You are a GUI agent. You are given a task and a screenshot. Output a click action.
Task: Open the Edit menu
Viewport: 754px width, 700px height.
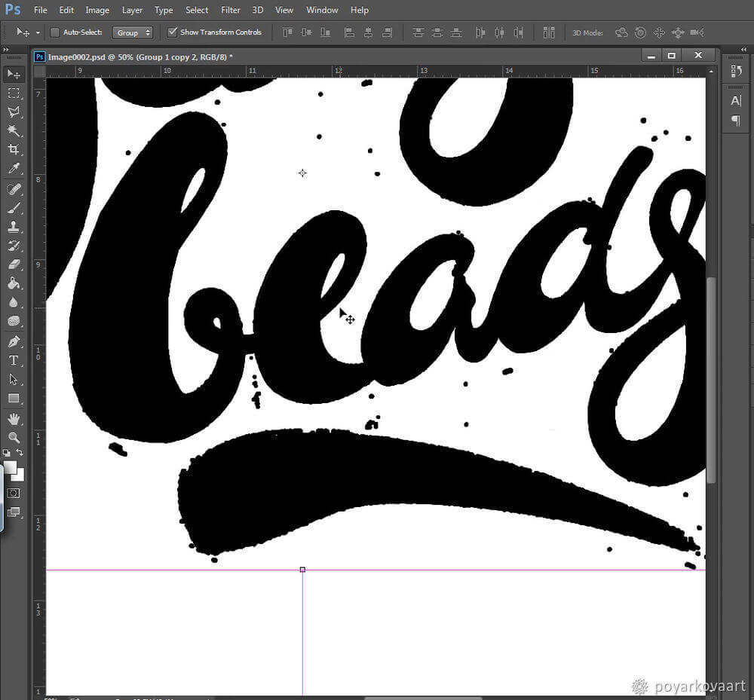tap(66, 10)
